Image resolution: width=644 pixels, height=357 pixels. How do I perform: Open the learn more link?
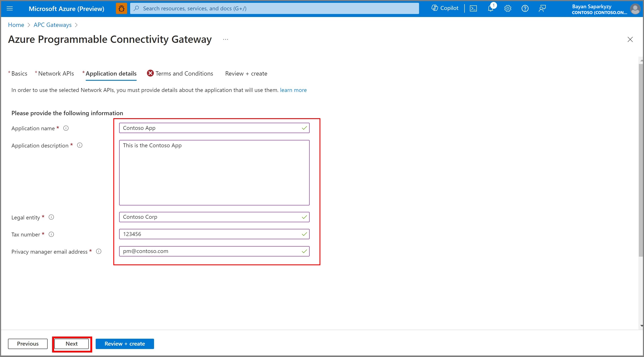pyautogui.click(x=293, y=90)
